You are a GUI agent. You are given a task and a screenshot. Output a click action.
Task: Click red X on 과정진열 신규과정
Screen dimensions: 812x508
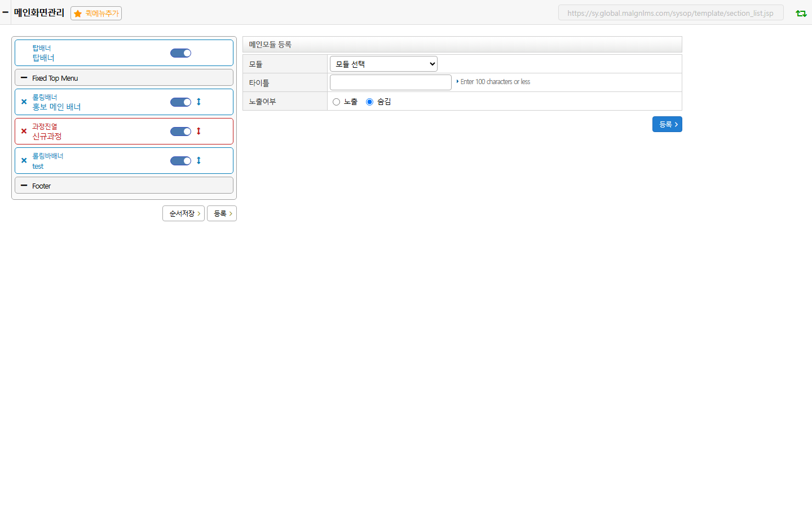click(x=24, y=132)
